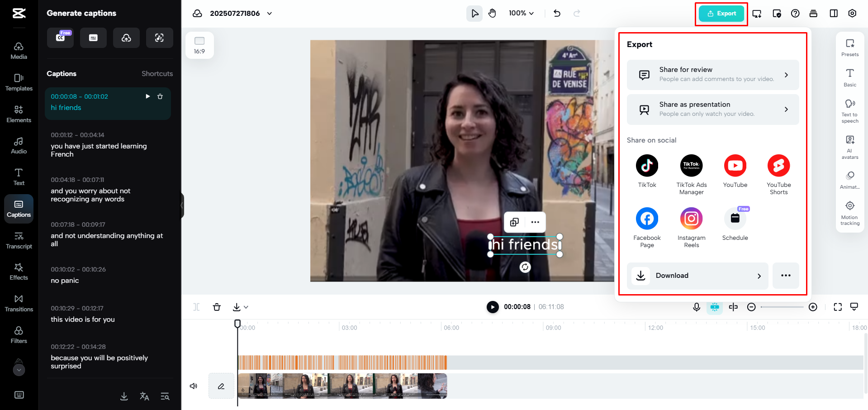
Task: Mute the video track audio
Action: (194, 386)
